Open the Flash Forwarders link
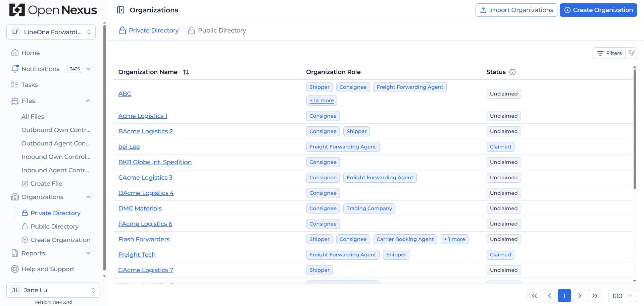Screen dimensions: 644x306 pos(144,239)
